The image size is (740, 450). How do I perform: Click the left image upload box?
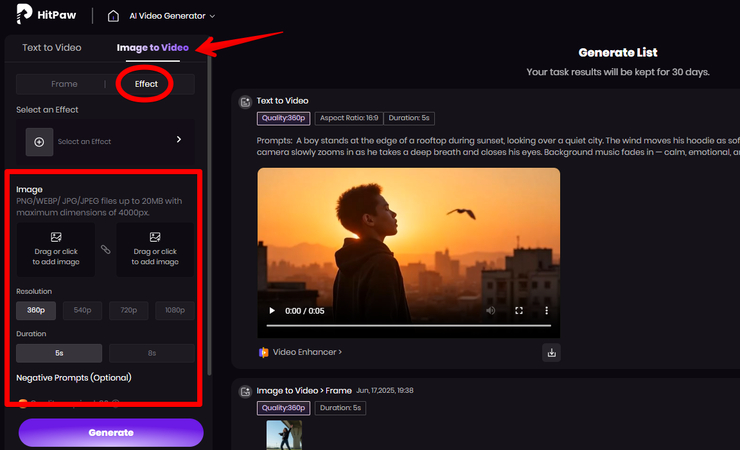click(56, 249)
